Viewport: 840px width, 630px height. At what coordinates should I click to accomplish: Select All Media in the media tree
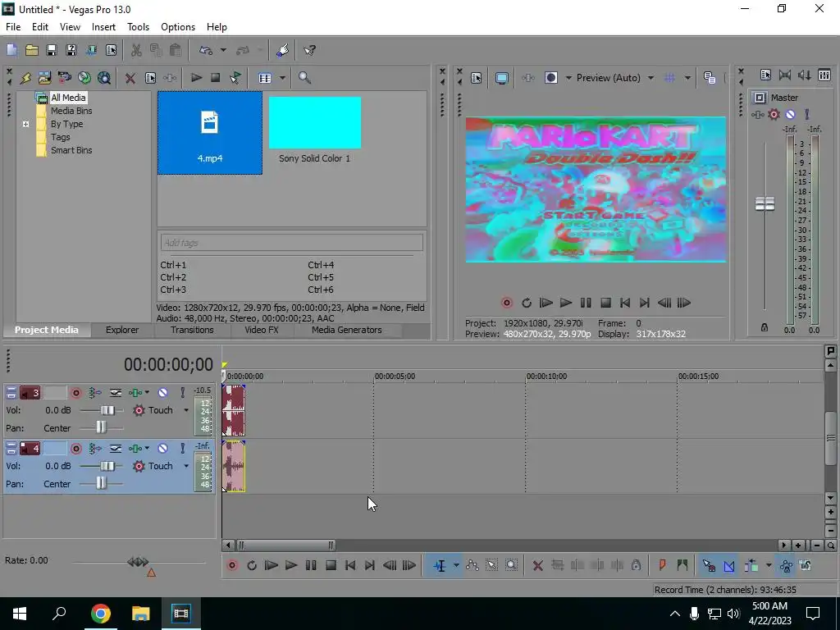tap(68, 98)
